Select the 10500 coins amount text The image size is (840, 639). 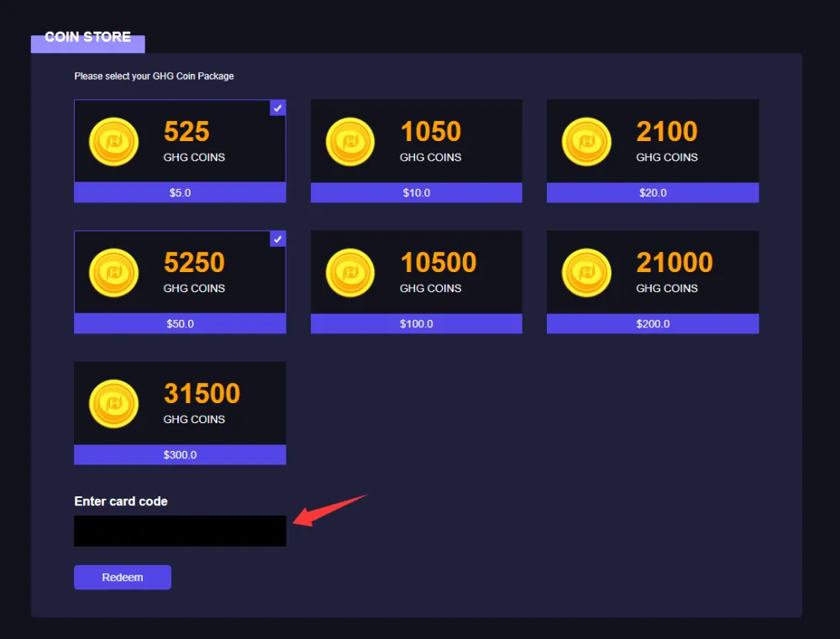438,263
